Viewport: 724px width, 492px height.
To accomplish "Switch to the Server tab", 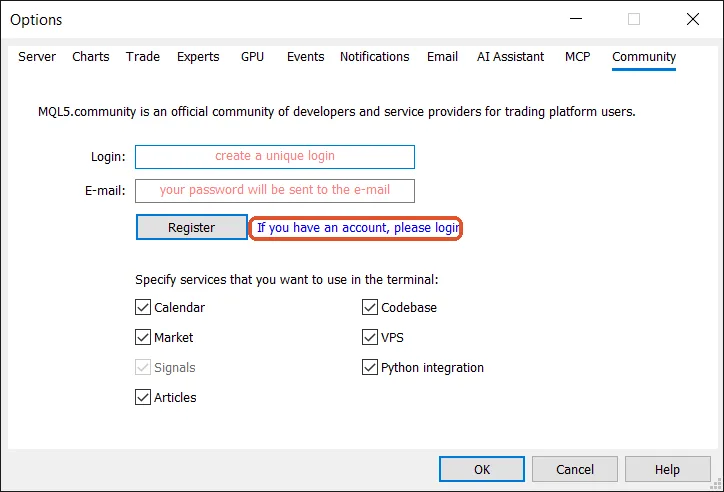I will point(37,57).
